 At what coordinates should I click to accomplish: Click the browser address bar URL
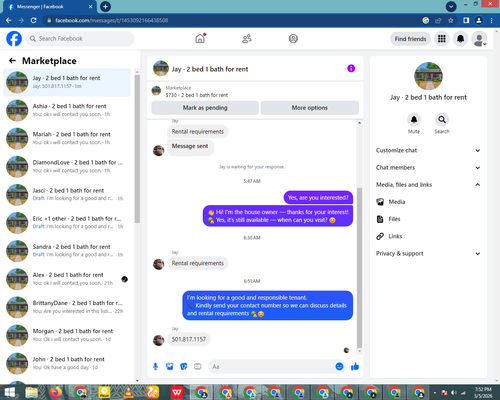112,20
